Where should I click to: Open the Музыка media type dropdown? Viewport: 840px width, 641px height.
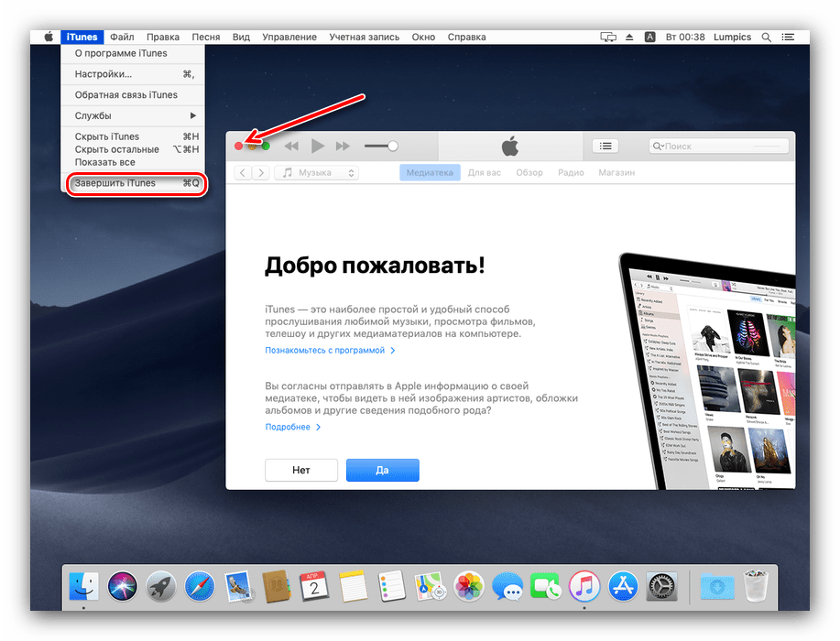(x=318, y=173)
